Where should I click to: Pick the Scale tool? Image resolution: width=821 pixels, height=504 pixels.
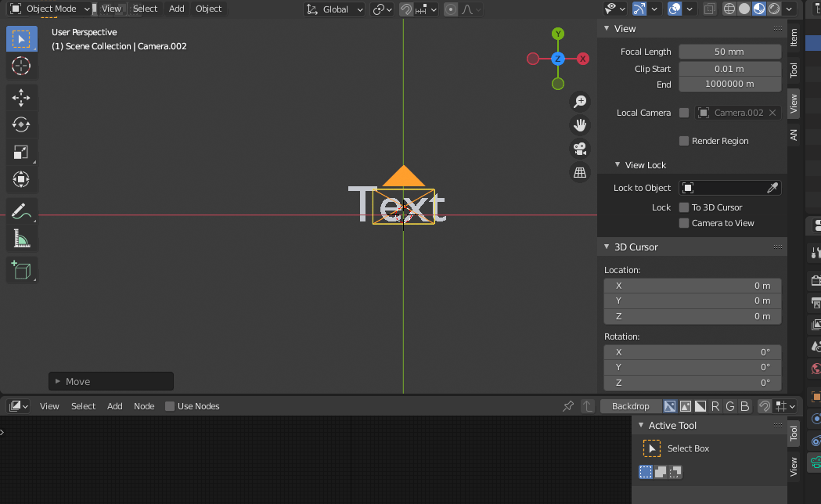tap(21, 152)
